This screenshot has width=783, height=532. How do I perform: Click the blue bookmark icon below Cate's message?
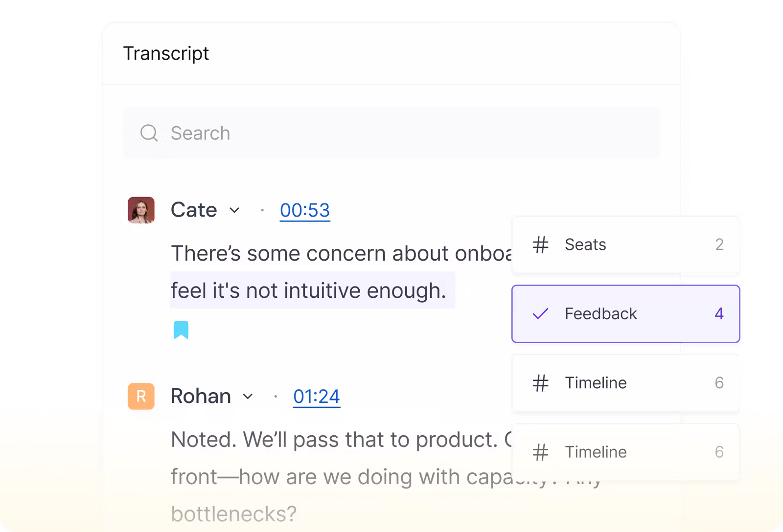click(x=181, y=330)
